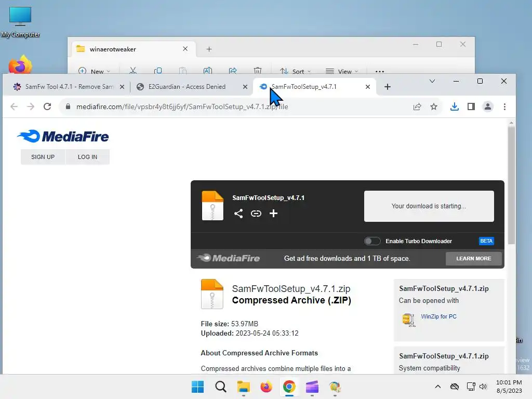Add new tab in winaerotweaker window
532x399 pixels.
209,49
